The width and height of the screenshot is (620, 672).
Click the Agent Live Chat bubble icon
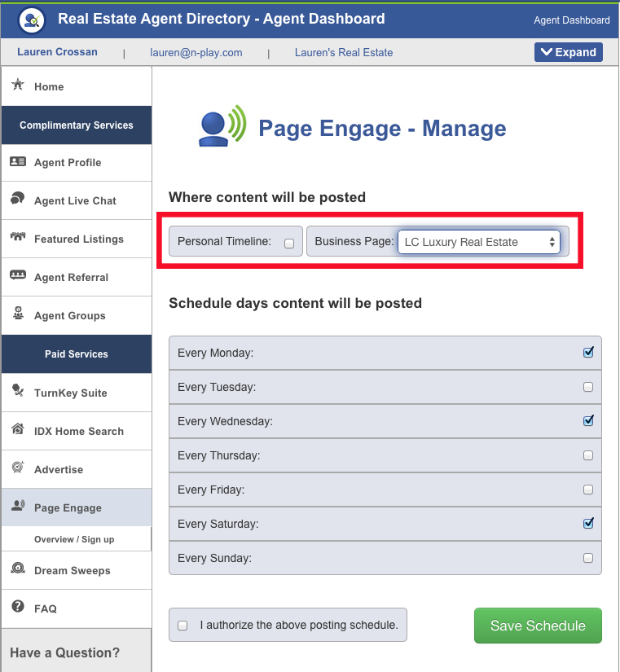coord(18,200)
